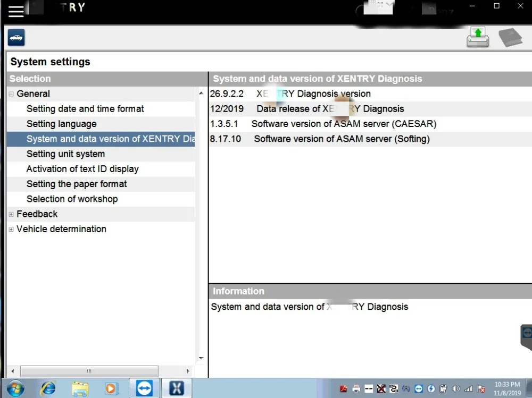Select Setting unit system

(65, 154)
